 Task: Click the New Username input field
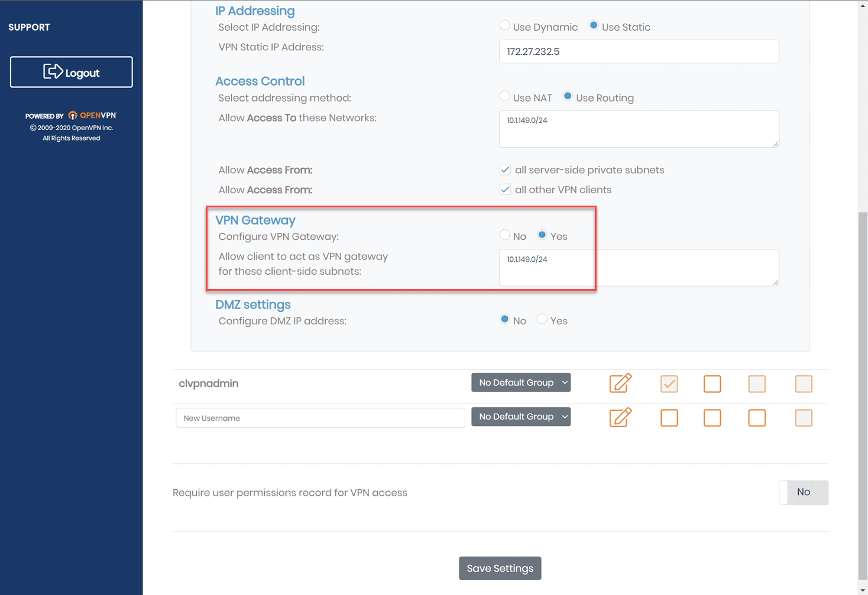point(320,418)
